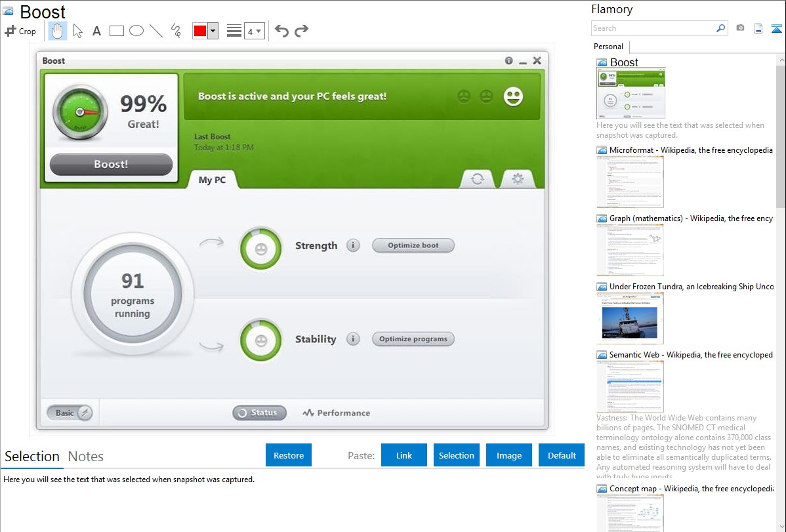Click the snapshot icon beside the Boost heading
The height and width of the screenshot is (532, 786).
[9, 11]
